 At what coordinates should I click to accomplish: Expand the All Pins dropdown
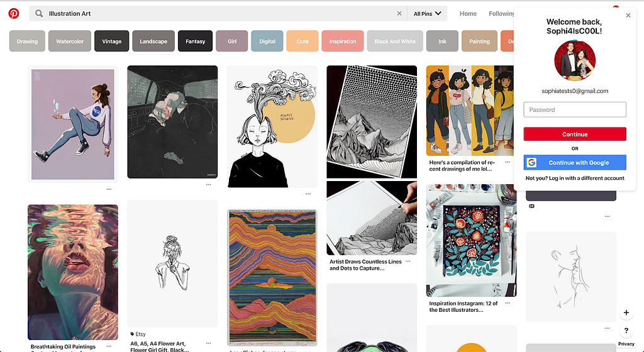click(x=427, y=13)
